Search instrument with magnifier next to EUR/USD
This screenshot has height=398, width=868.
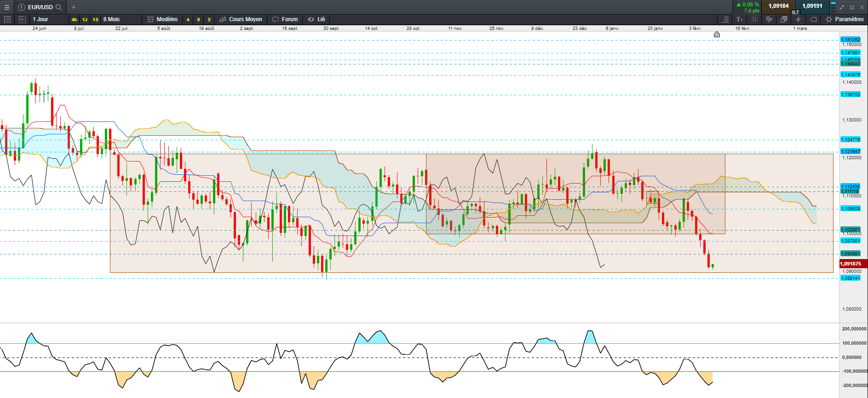pos(59,7)
